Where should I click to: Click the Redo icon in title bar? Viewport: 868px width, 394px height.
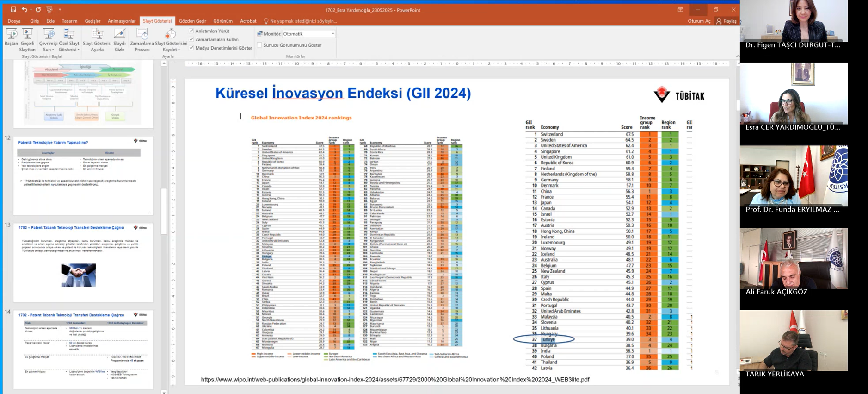[x=38, y=10]
